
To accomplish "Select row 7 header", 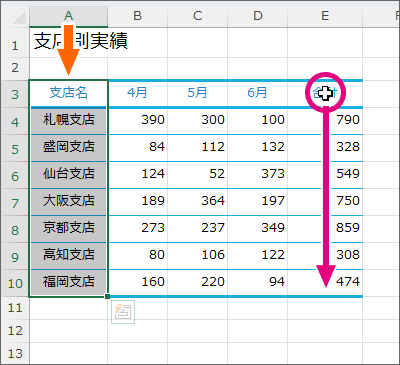I will [15, 202].
